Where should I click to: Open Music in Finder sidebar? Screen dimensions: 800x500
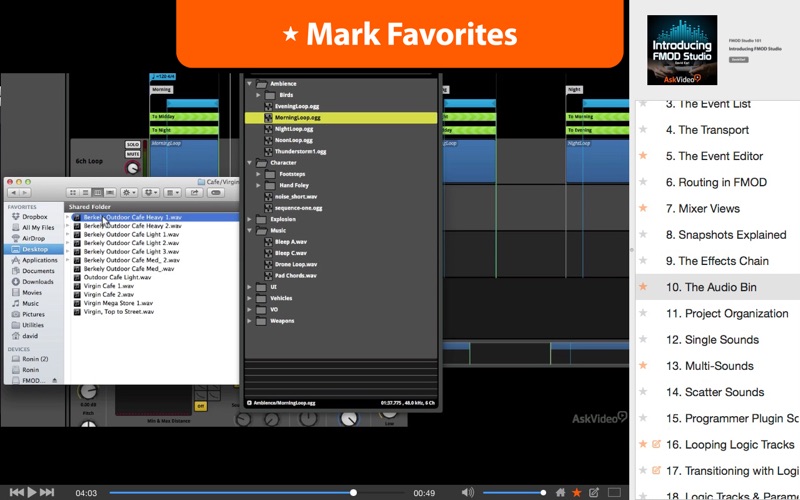click(30, 304)
